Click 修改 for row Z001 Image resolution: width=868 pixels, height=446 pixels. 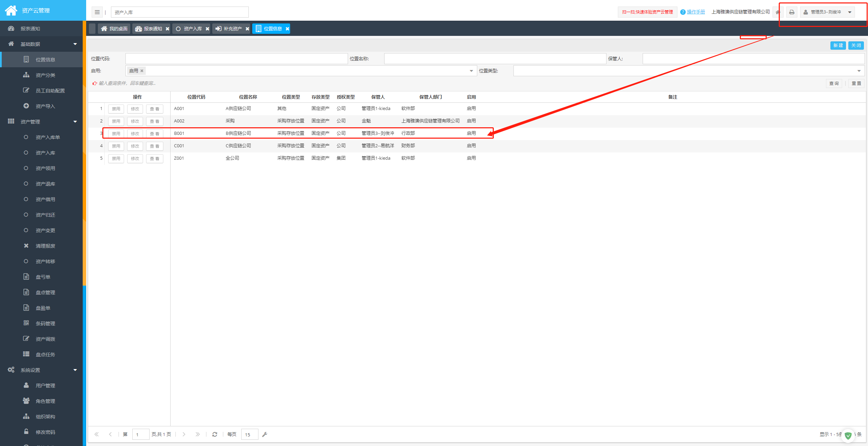[135, 159]
